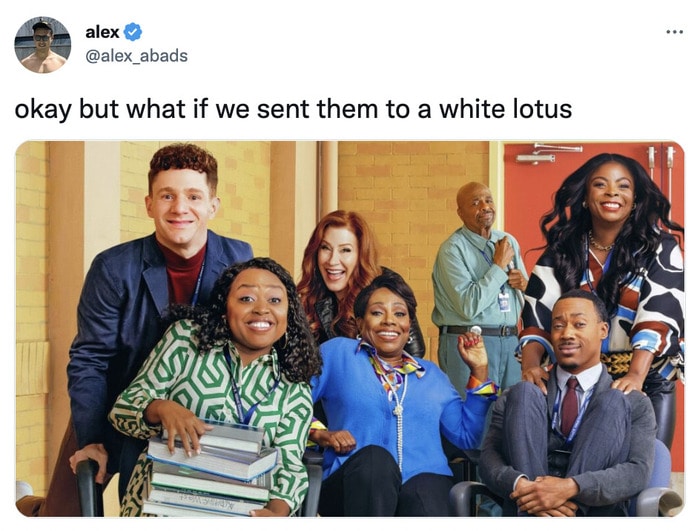Screen dimensions: 700x531
Task: Click the ID badge on teal shirt
Action: tap(504, 302)
